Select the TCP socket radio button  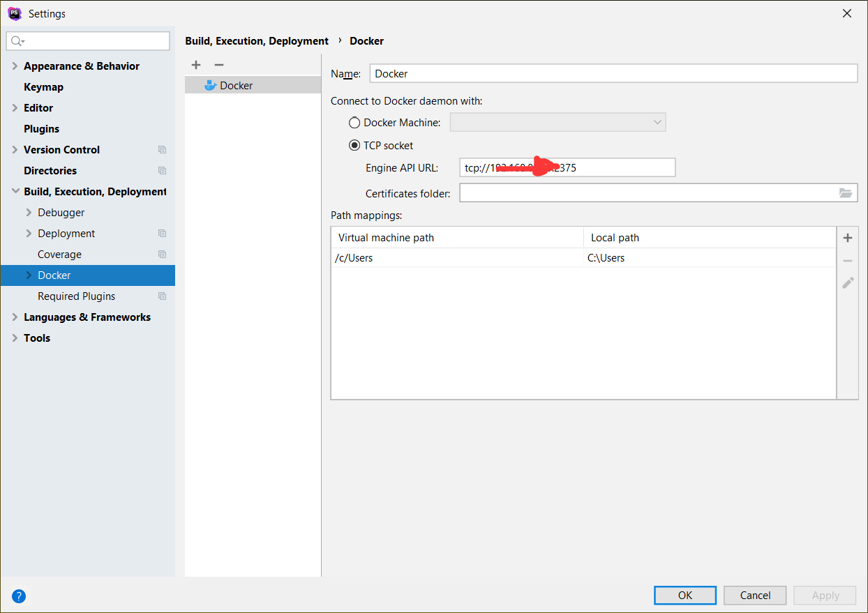[x=354, y=146]
